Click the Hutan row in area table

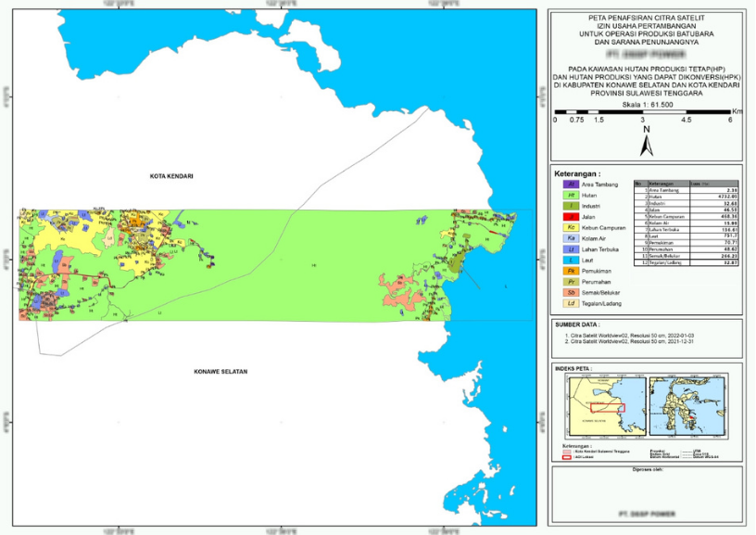pos(686,197)
